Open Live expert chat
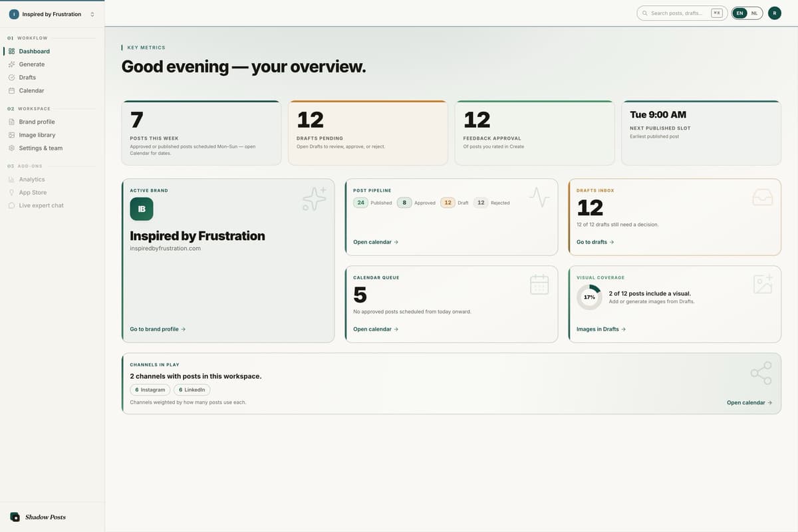Viewport: 798px width, 532px height. point(52,205)
